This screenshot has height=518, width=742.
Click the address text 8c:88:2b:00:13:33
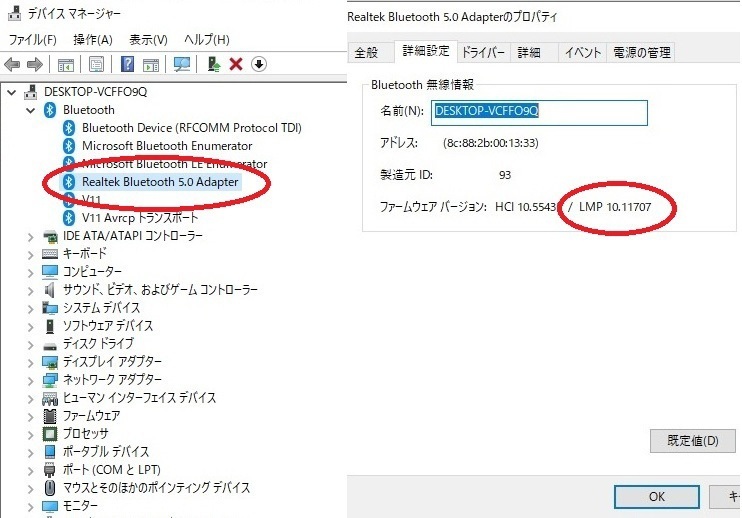point(491,143)
